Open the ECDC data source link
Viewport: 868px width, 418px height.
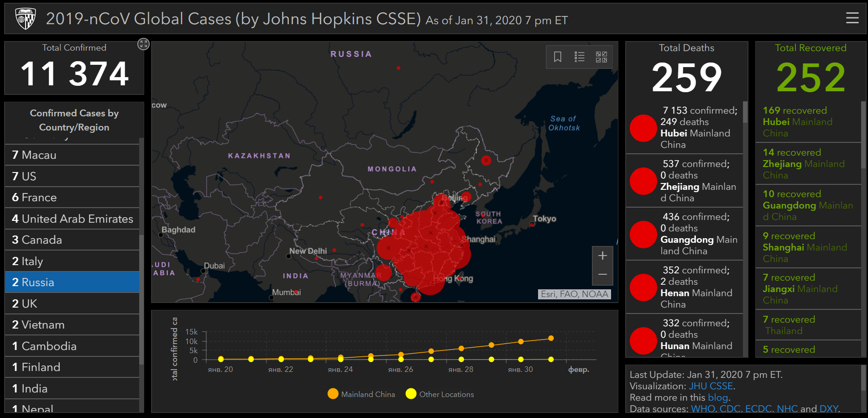tap(758, 409)
